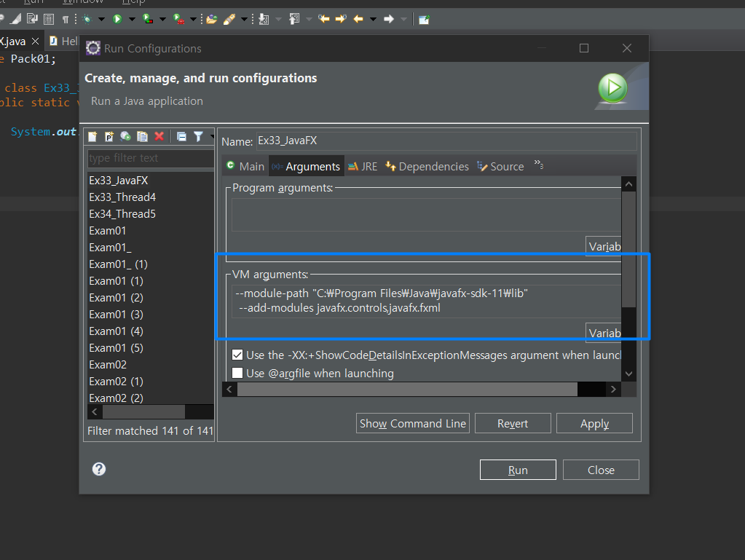Click the Search flashlight icon in toolbar
This screenshot has height=560, width=745.
[229, 19]
